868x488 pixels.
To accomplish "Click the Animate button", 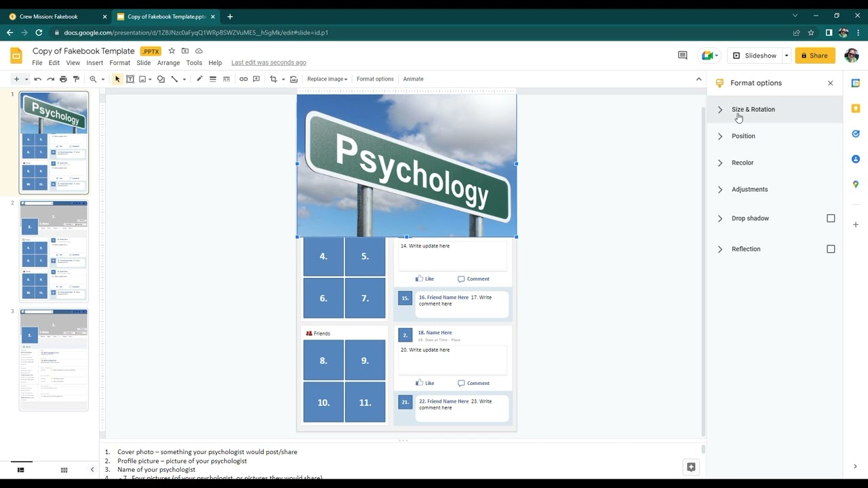I will click(413, 79).
